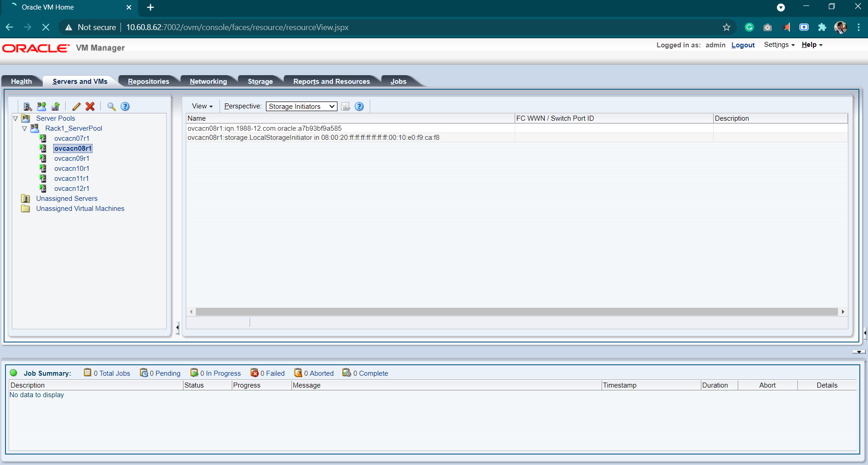Select the iqn.1988-12.com.oracle initiator row

point(517,128)
